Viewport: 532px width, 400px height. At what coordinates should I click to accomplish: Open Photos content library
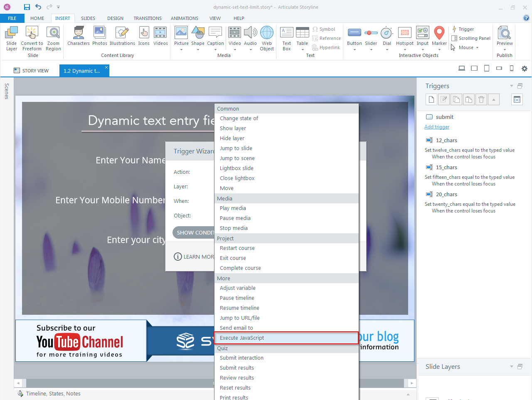point(100,36)
